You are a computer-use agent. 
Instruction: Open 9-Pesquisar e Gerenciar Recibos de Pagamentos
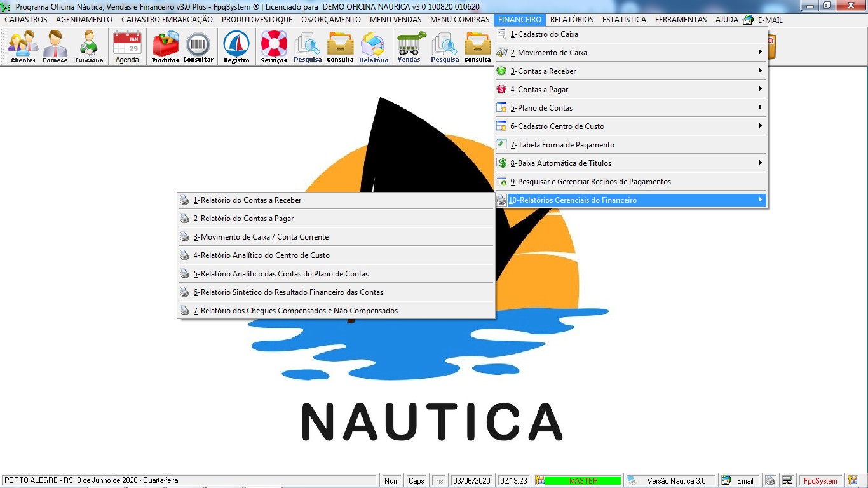(x=630, y=182)
